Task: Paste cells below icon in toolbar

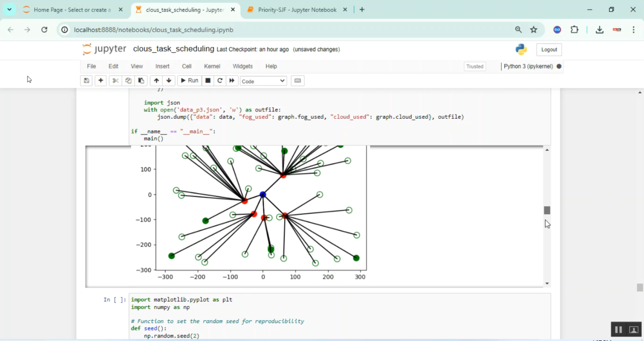Action: [141, 81]
